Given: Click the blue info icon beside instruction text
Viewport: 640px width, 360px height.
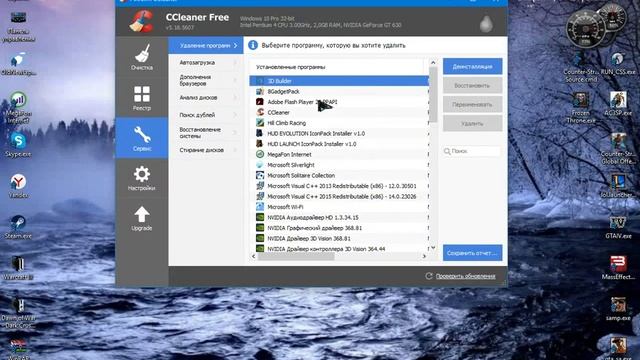Looking at the screenshot, I should pos(253,45).
